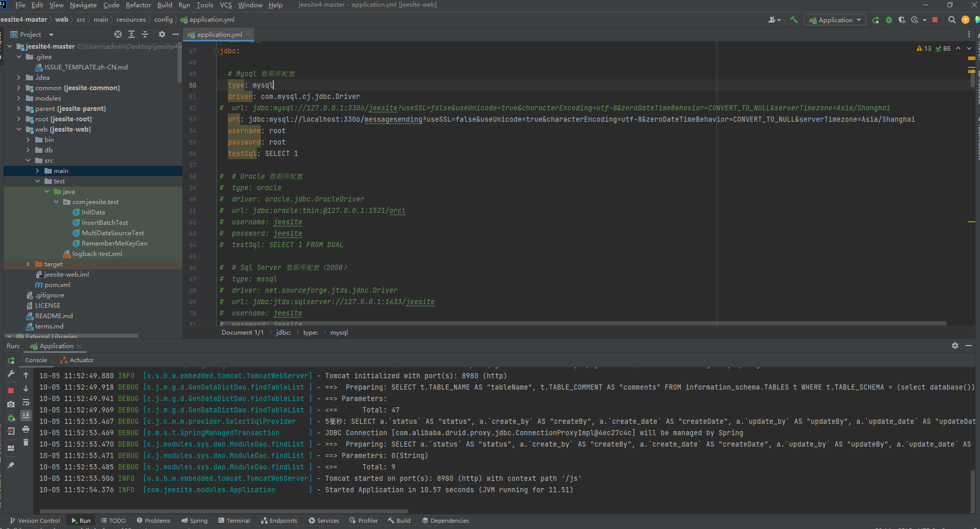Open the editor tabs more options menu
The width and height of the screenshot is (980, 529).
[x=969, y=34]
